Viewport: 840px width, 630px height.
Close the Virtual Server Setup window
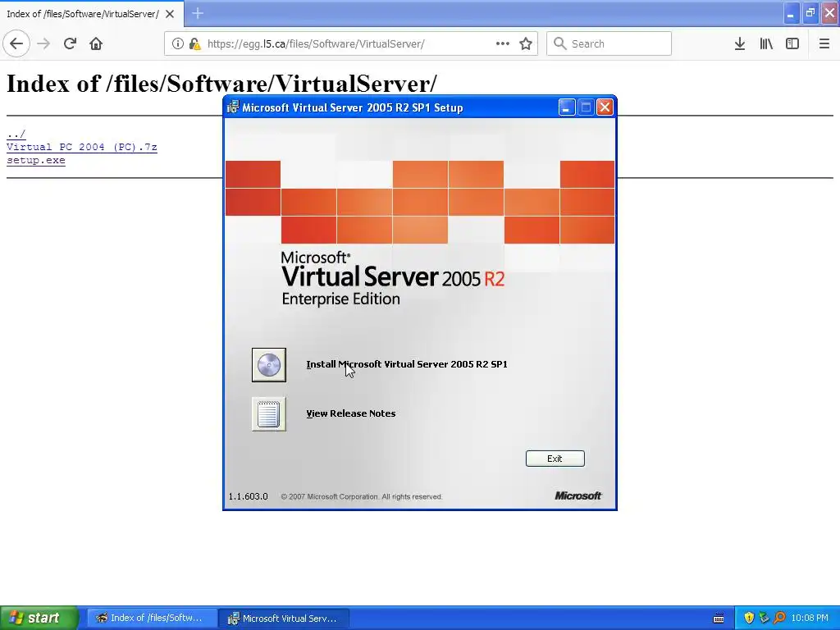tap(605, 107)
